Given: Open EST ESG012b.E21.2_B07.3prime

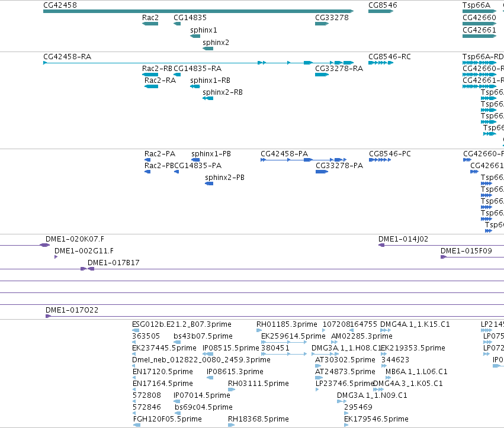Looking at the screenshot, I should click(x=182, y=324).
